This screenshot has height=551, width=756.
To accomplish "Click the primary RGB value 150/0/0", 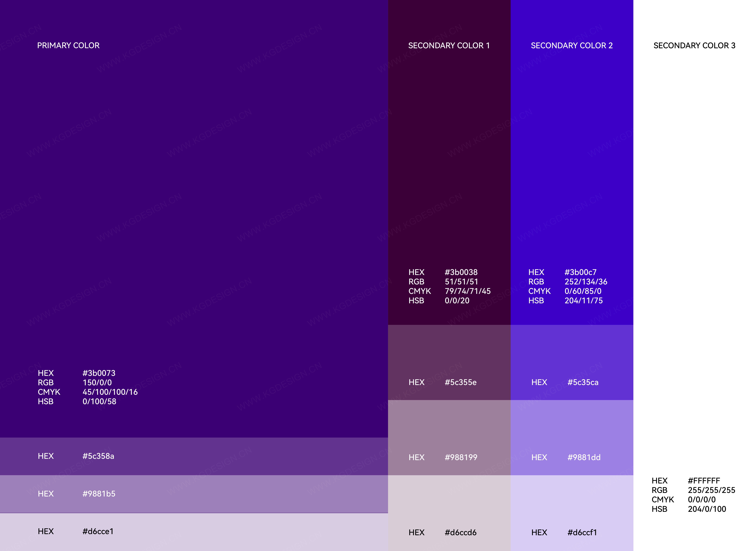I will point(97,383).
